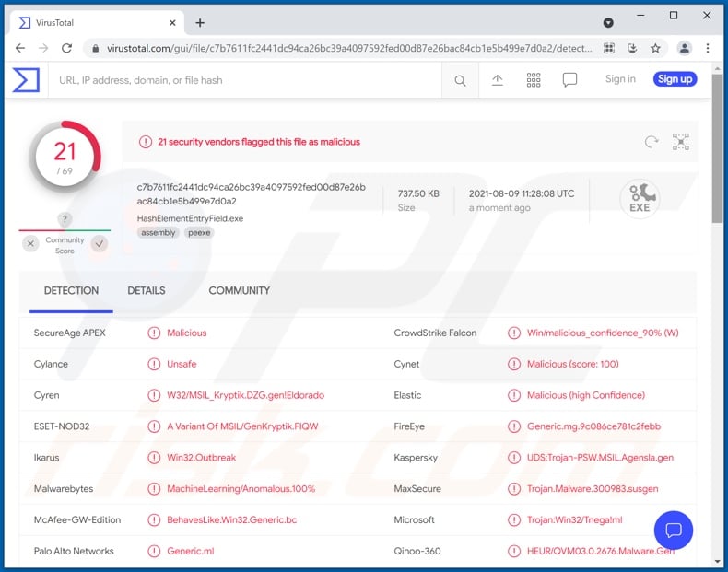Vote malicious with the community X icon

click(30, 243)
